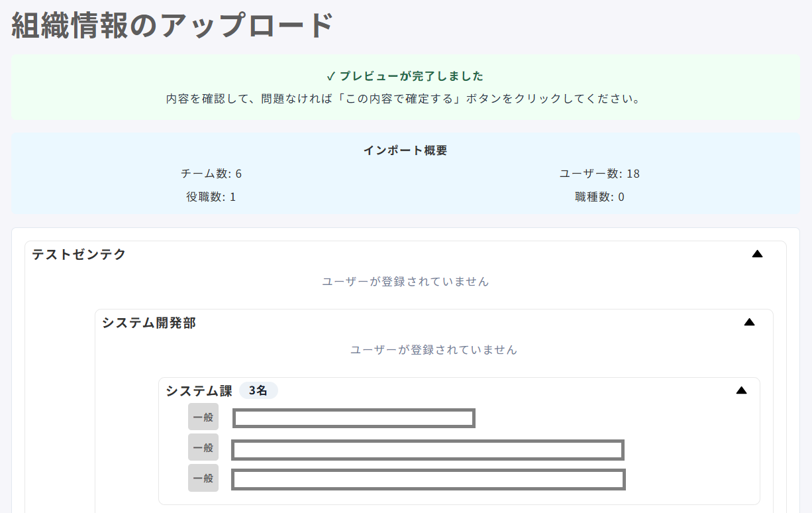
Task: Click the テストゼンテク team name
Action: (79, 254)
